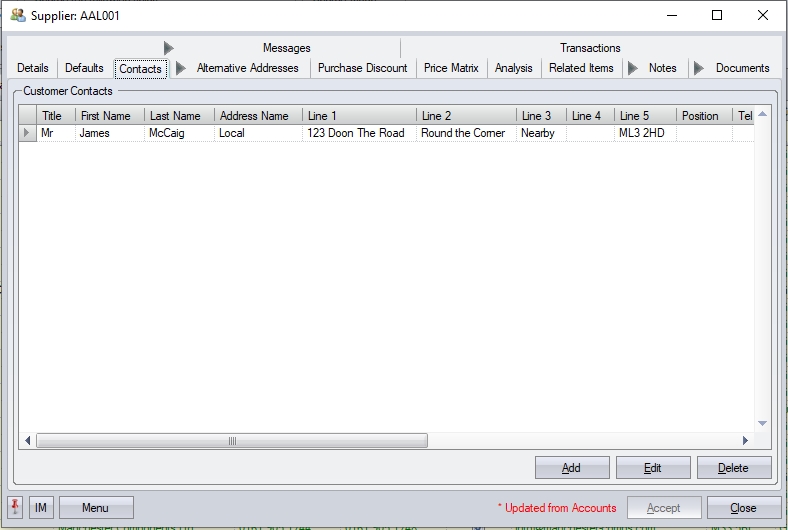Click the Add contact button

[572, 468]
